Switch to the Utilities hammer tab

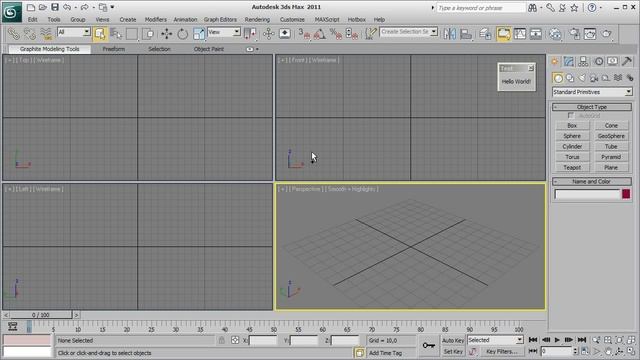pyautogui.click(x=627, y=61)
